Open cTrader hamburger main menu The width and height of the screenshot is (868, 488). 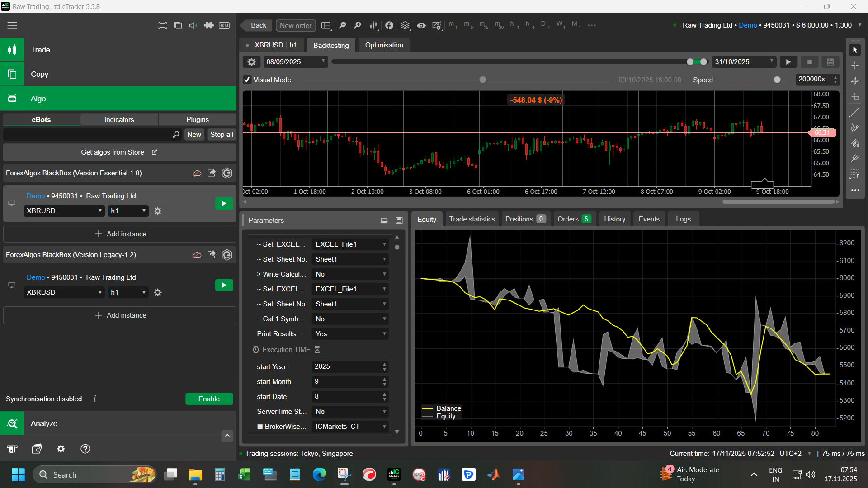coord(12,26)
